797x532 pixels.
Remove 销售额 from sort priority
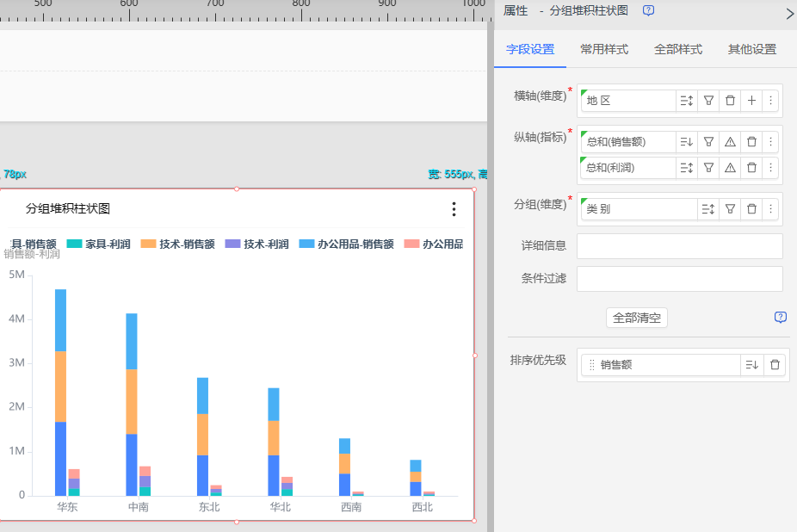[x=775, y=365]
